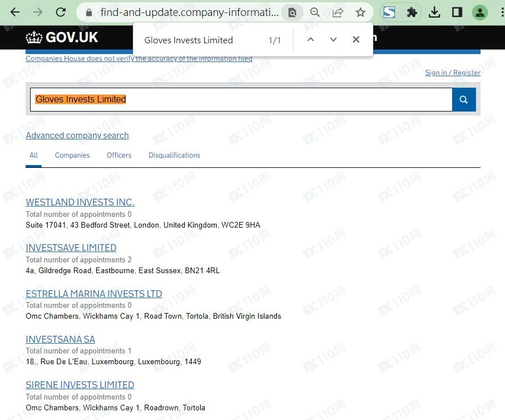Open the user profile avatar
Image resolution: width=505 pixels, height=420 pixels.
click(480, 12)
